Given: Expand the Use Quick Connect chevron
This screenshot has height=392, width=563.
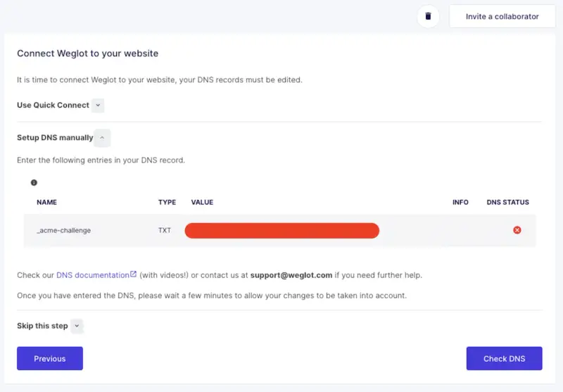Looking at the screenshot, I should [x=98, y=105].
